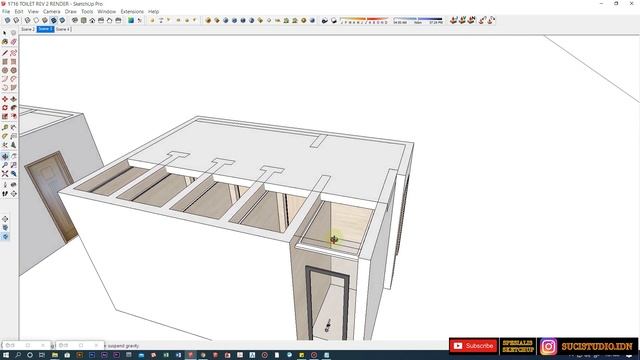Adjust the shadow time-of-day slider
This screenshot has height=360, width=640.
coord(418,20)
